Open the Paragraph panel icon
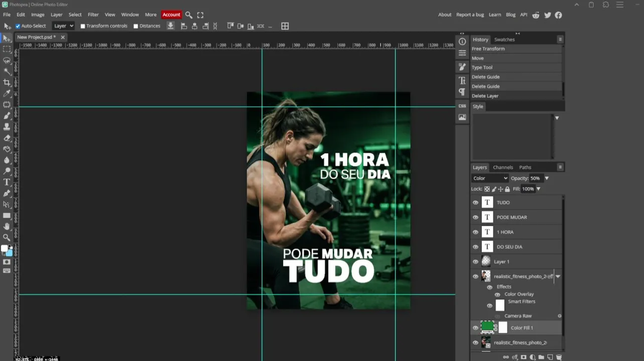 click(x=462, y=92)
